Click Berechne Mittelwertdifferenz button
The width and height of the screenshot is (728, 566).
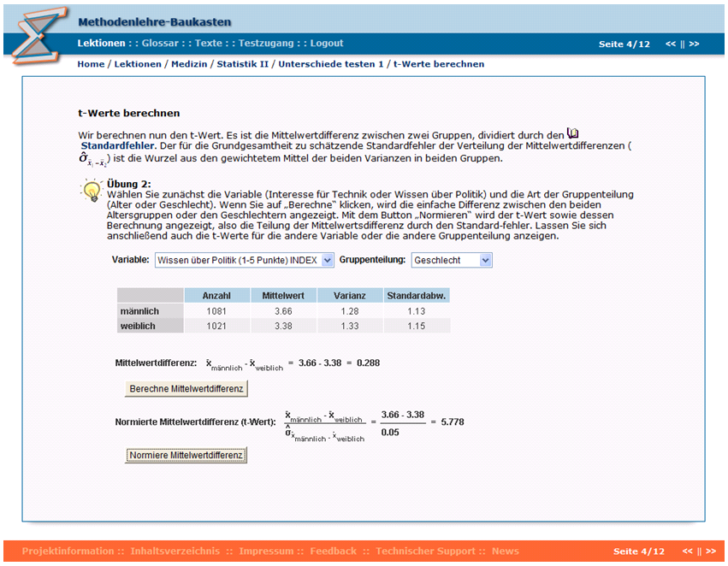186,389
